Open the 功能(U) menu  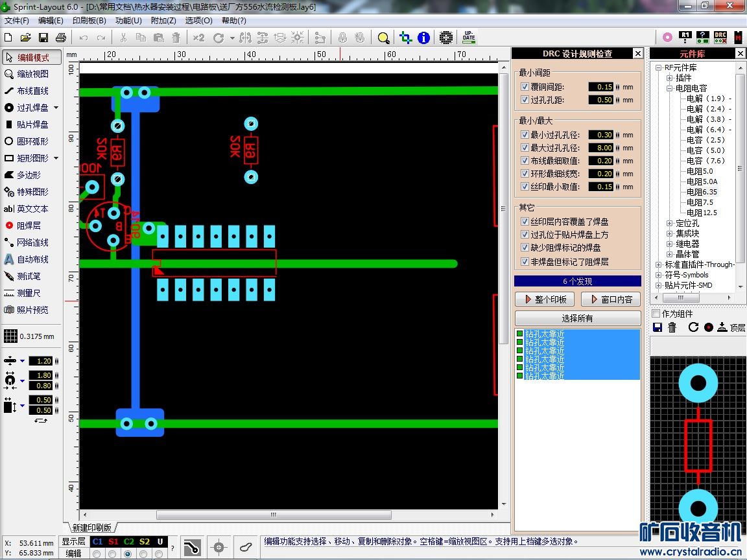(128, 20)
